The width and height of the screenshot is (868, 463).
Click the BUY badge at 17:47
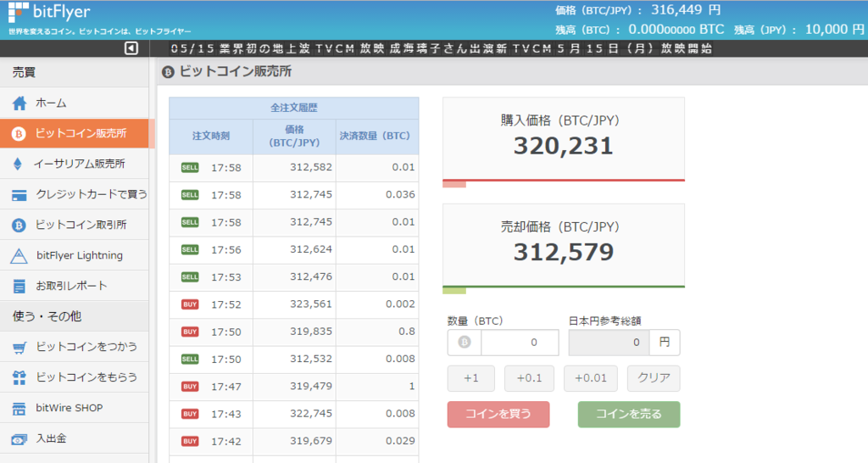(190, 387)
